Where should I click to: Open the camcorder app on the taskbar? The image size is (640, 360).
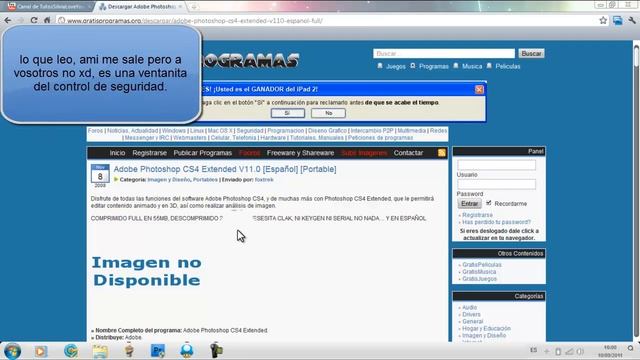[216, 351]
